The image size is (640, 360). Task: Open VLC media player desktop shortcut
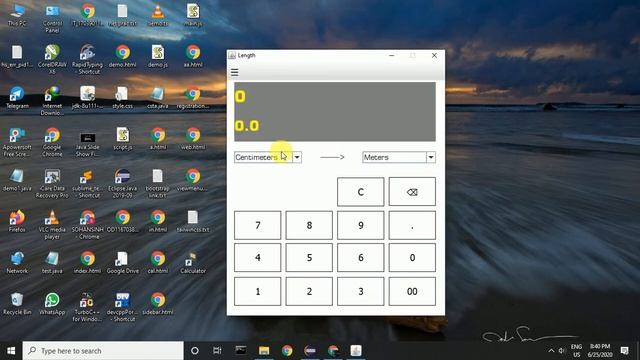[x=52, y=224]
